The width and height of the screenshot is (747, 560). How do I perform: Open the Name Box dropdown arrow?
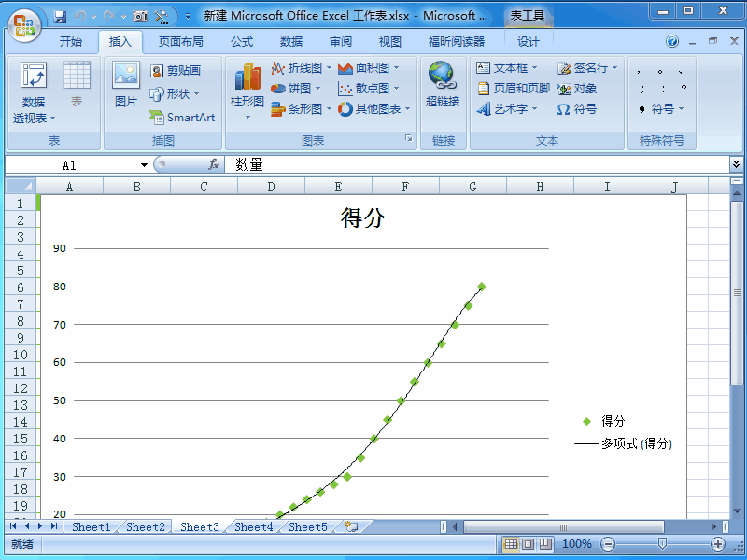[x=145, y=164]
